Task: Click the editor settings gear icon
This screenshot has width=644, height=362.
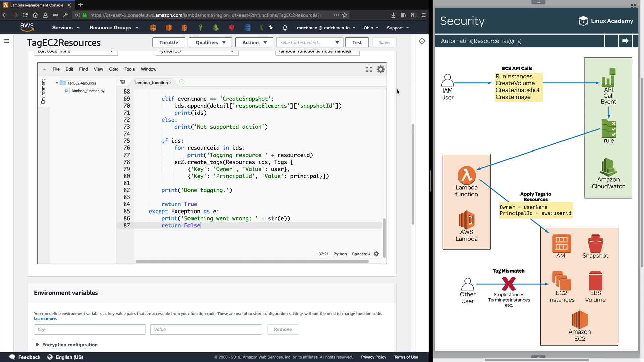Action: point(380,69)
